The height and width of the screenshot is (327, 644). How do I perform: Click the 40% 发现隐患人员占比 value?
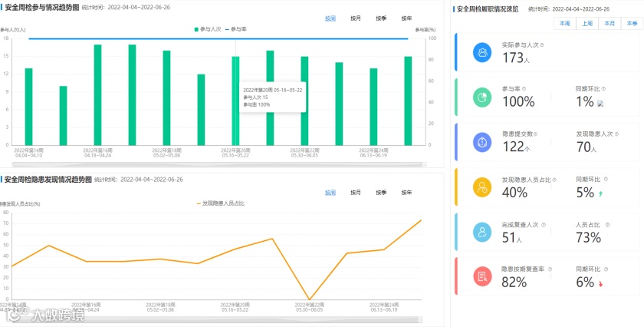514,192
